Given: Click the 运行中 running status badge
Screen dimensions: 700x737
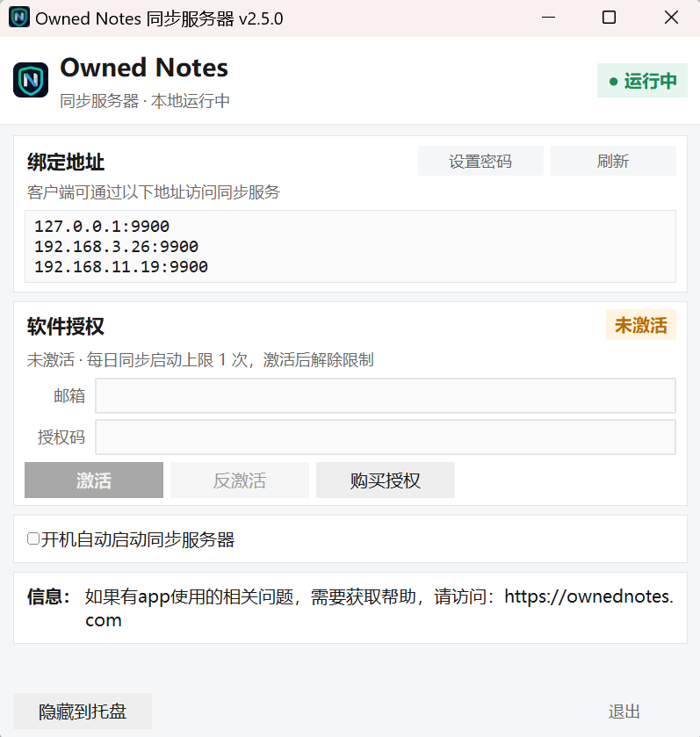Looking at the screenshot, I should click(642, 80).
